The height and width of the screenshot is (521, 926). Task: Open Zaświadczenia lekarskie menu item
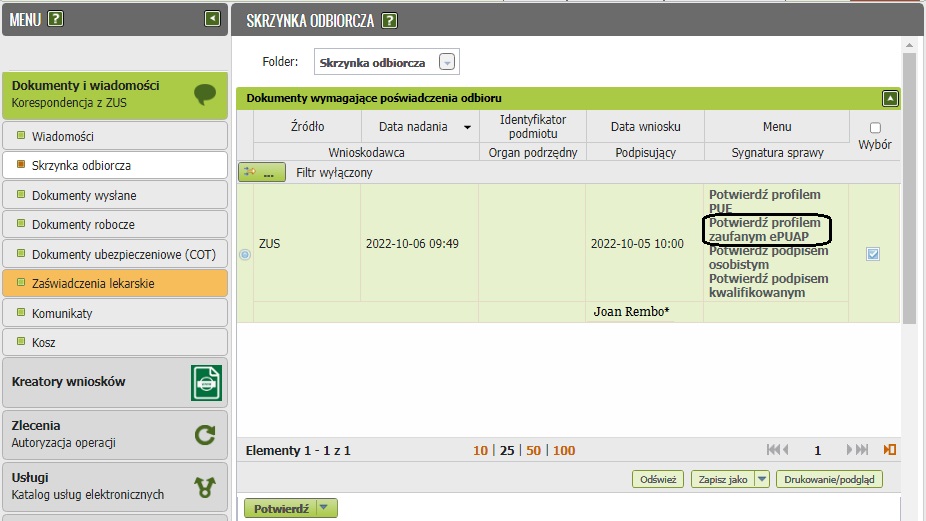point(92,283)
